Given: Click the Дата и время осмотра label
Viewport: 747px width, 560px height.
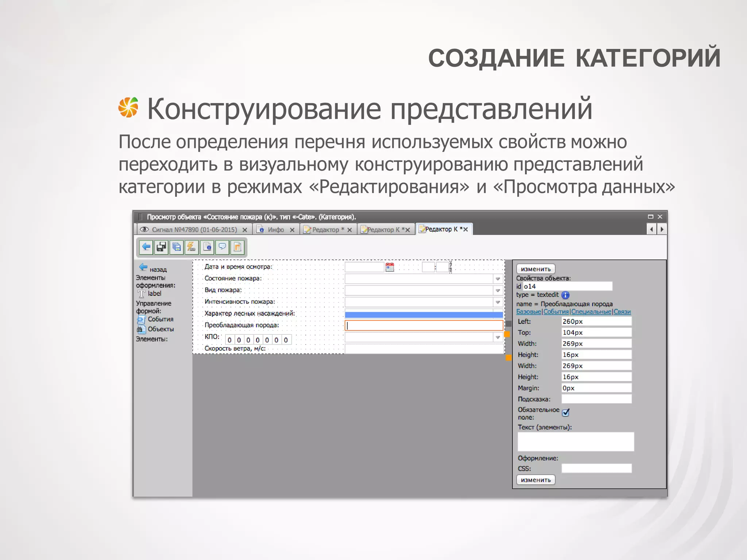Looking at the screenshot, I should coord(238,267).
